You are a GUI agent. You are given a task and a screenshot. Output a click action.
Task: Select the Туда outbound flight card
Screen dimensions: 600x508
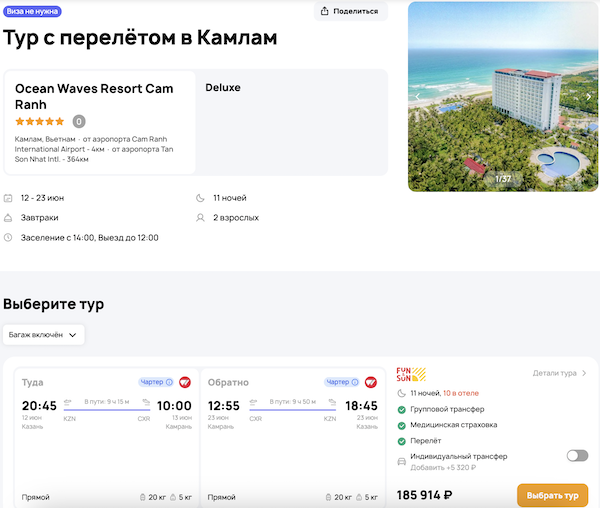point(104,440)
